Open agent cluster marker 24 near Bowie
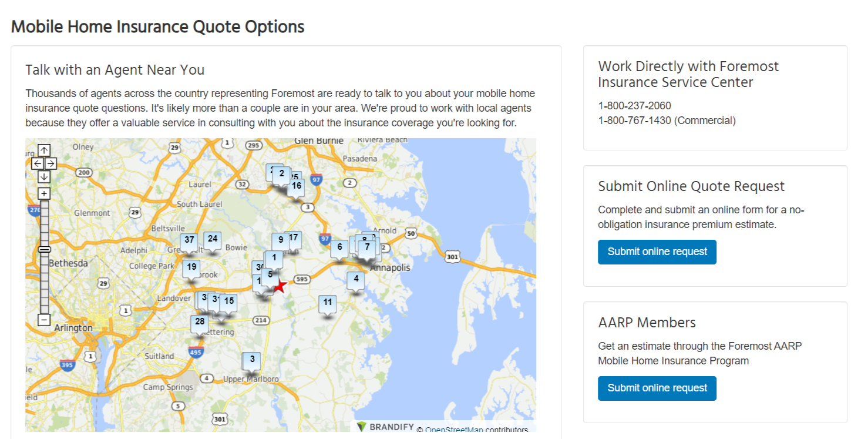Viewport: 868px width, 439px height. click(212, 239)
